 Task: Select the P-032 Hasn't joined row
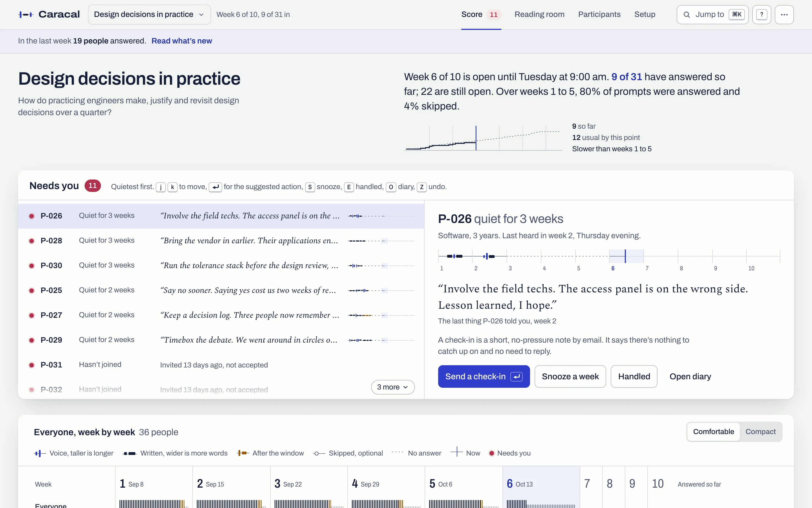pos(221,390)
